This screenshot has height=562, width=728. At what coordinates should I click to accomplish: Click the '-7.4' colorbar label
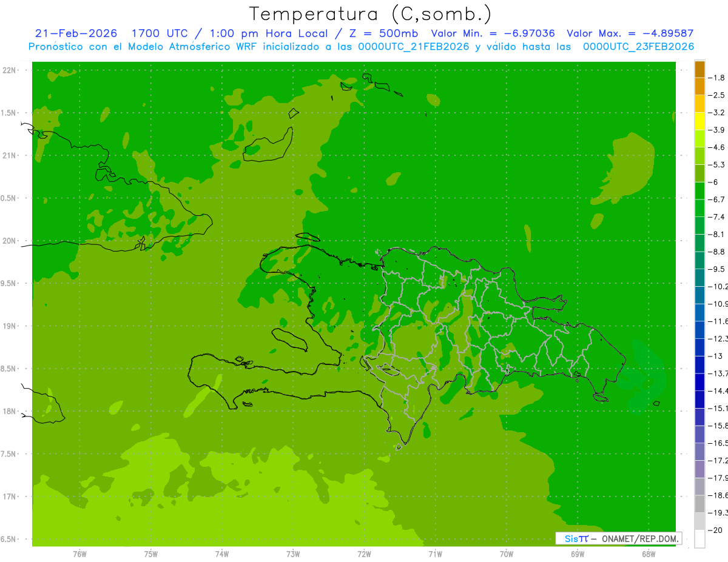click(718, 216)
